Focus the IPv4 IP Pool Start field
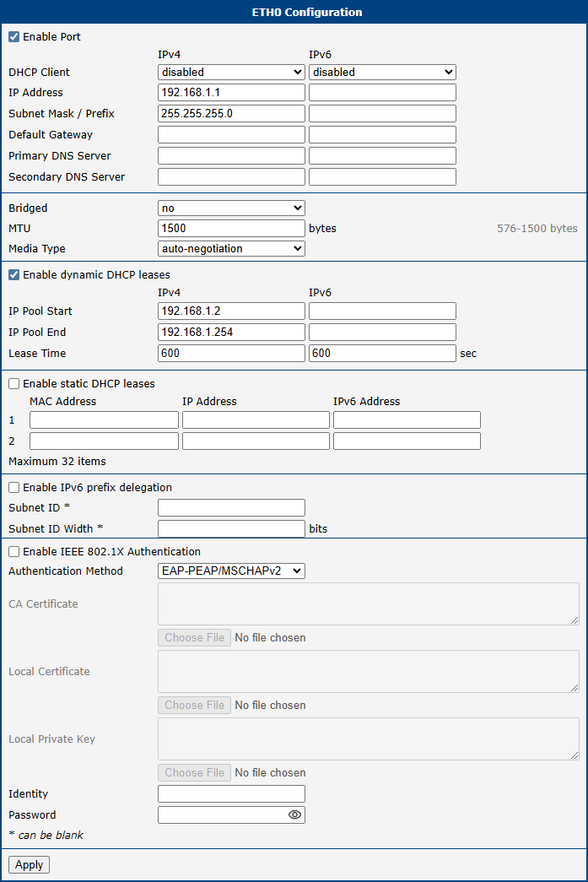 pos(232,311)
